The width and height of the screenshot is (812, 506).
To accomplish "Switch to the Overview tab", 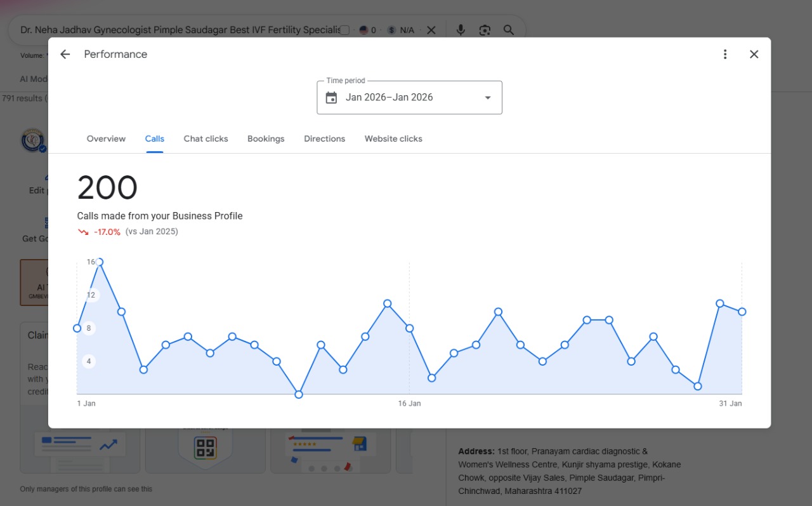I will click(106, 138).
